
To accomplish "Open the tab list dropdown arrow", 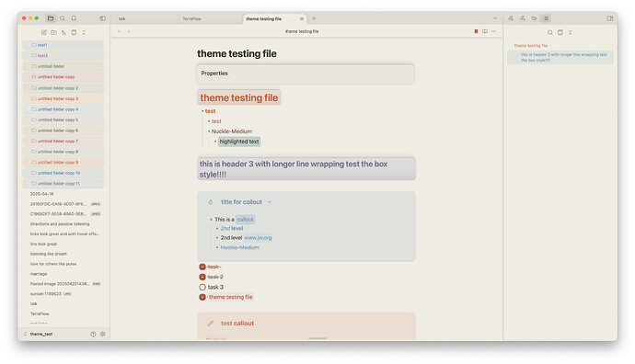I will pos(495,18).
